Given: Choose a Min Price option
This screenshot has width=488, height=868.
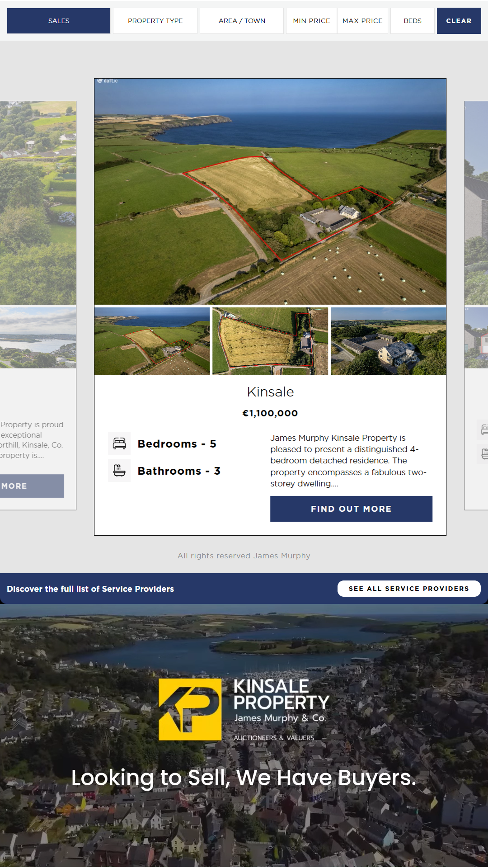Looking at the screenshot, I should click(311, 21).
